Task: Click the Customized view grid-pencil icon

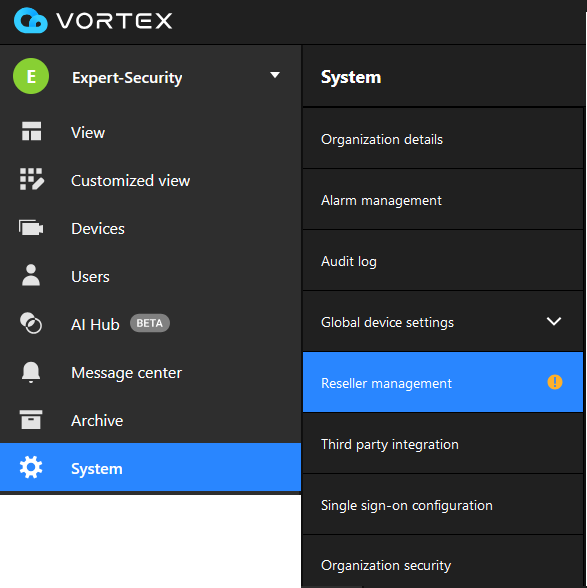Action: coord(32,179)
